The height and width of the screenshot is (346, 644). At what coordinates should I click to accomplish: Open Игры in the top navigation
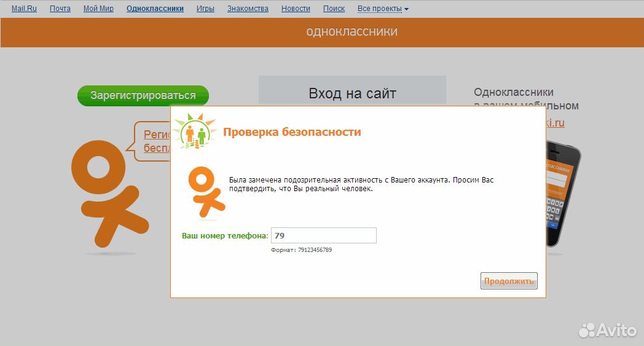click(x=205, y=8)
